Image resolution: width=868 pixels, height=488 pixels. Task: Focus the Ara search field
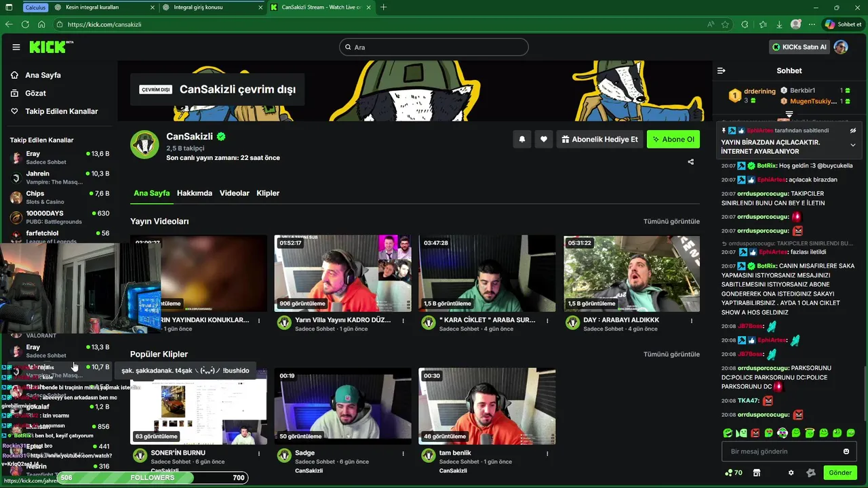(x=434, y=47)
